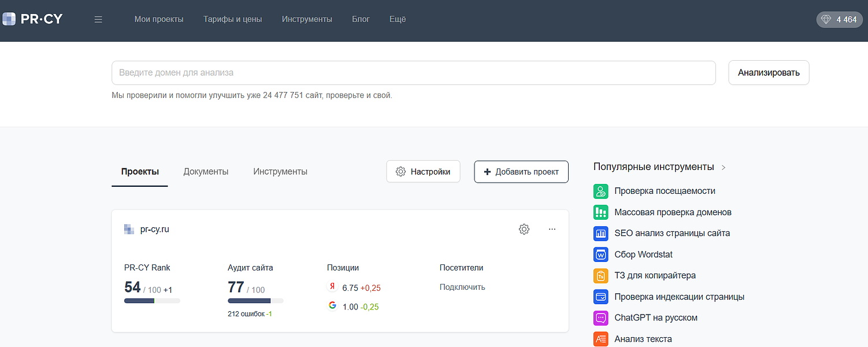868x347 pixels.
Task: Click the ChatGPT на русском icon
Action: (x=601, y=318)
